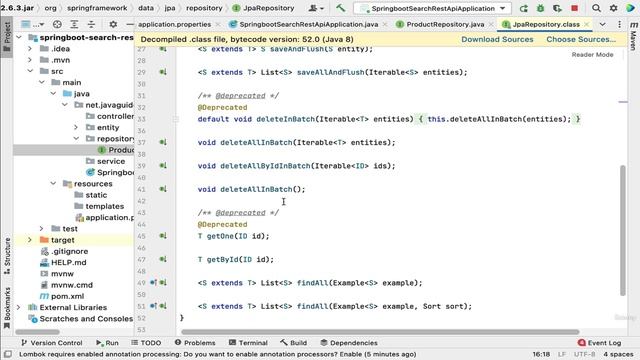Viewport: 640px width, 360px height.
Task: Click Select Opened File target icon
Action: 57,24
